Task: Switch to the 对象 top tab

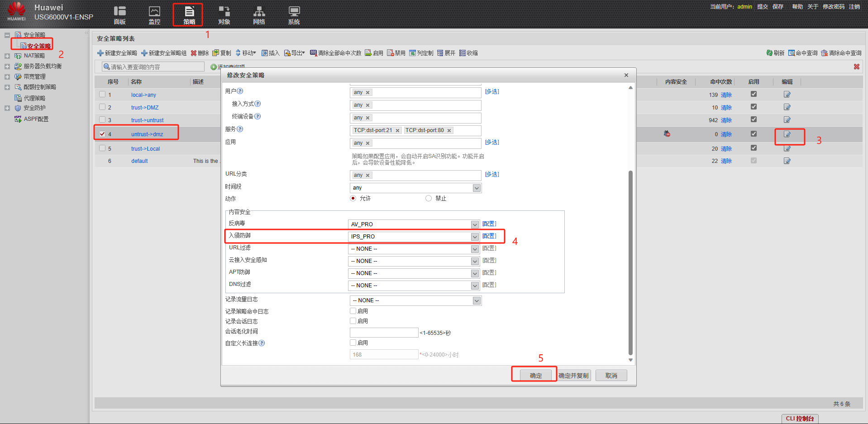Action: coord(224,14)
